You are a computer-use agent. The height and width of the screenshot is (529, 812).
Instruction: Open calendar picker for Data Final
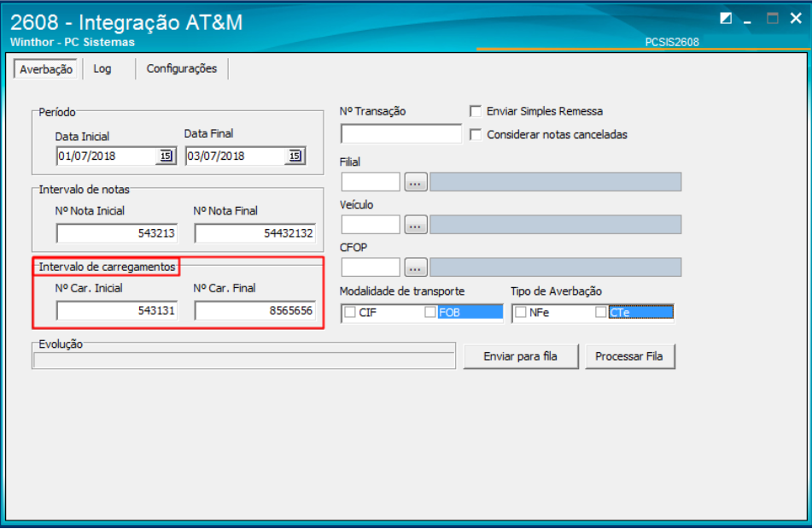(x=295, y=156)
